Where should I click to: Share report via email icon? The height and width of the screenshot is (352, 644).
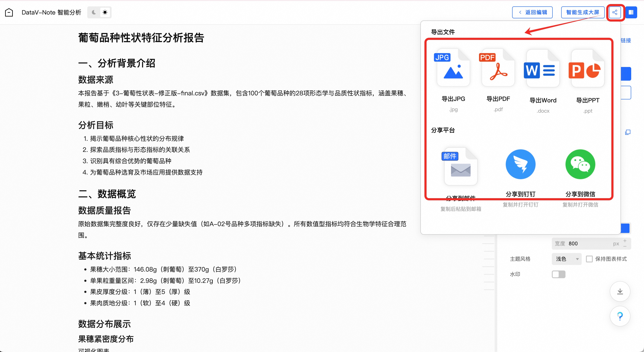pyautogui.click(x=460, y=166)
